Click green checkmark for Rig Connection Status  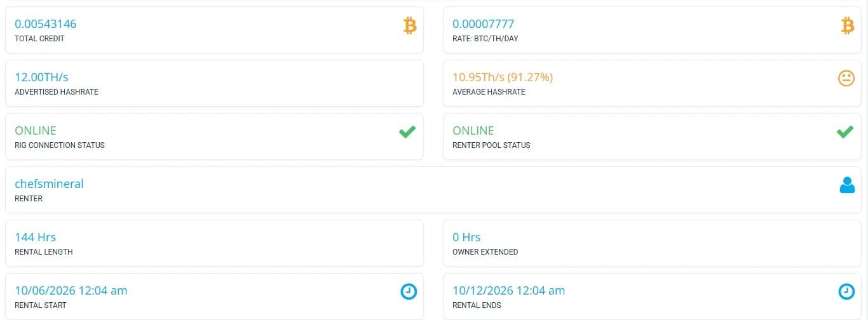407,132
